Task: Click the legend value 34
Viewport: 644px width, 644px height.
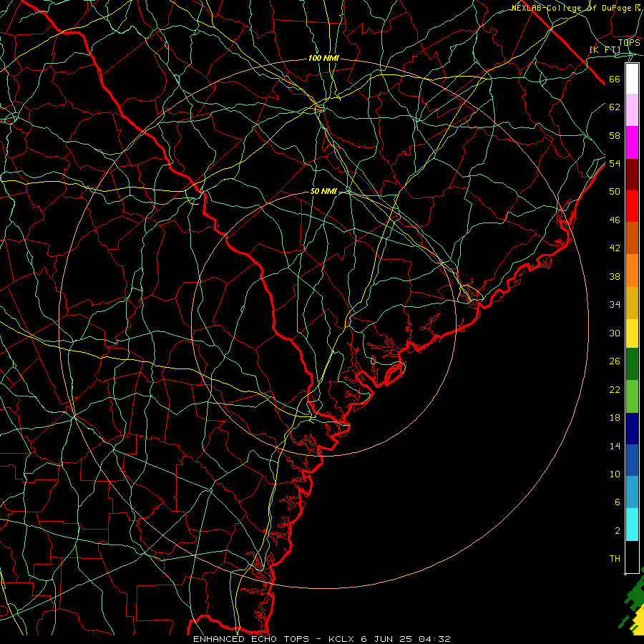Action: click(615, 304)
